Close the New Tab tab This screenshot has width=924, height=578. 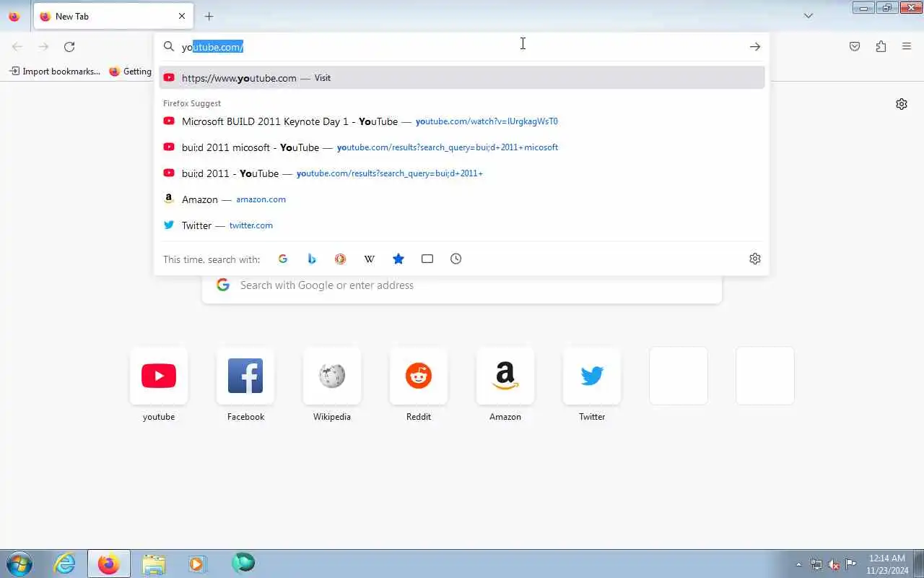(x=182, y=16)
